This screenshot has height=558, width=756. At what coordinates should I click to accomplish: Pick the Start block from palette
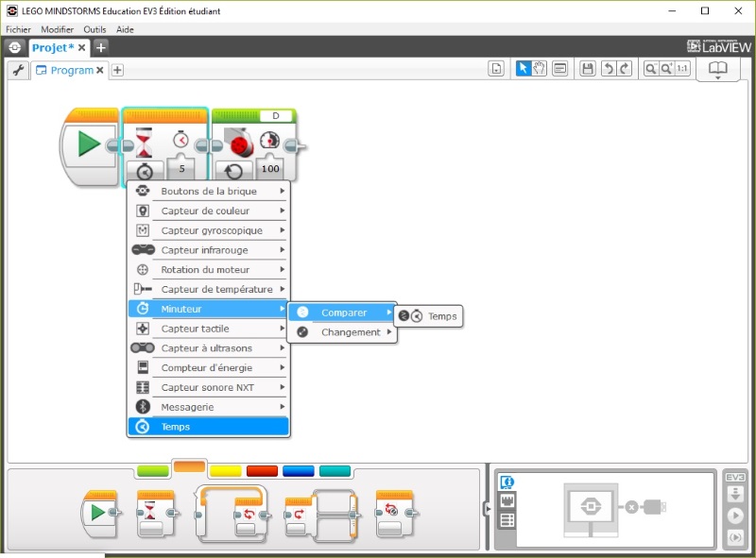(x=100, y=514)
